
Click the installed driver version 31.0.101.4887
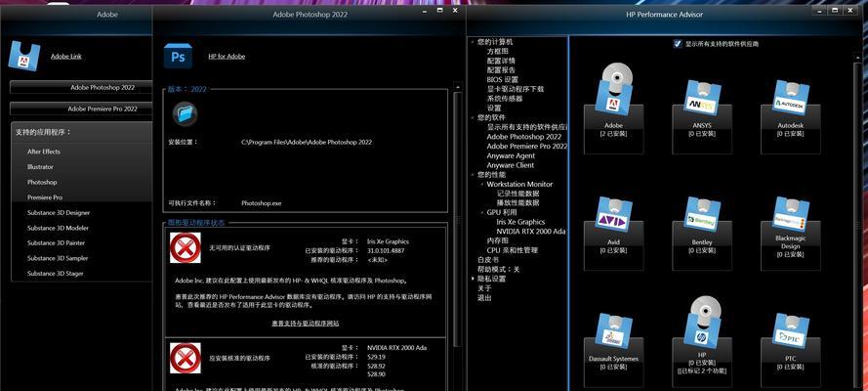[386, 251]
